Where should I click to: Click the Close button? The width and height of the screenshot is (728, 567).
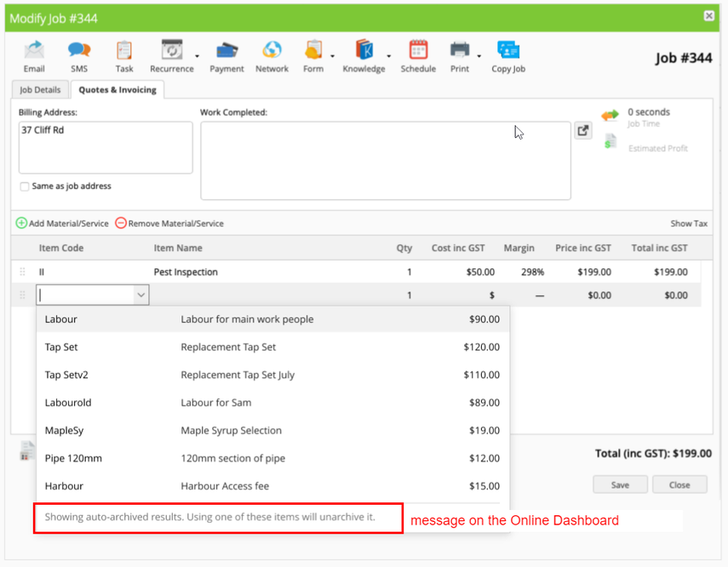[x=679, y=484]
